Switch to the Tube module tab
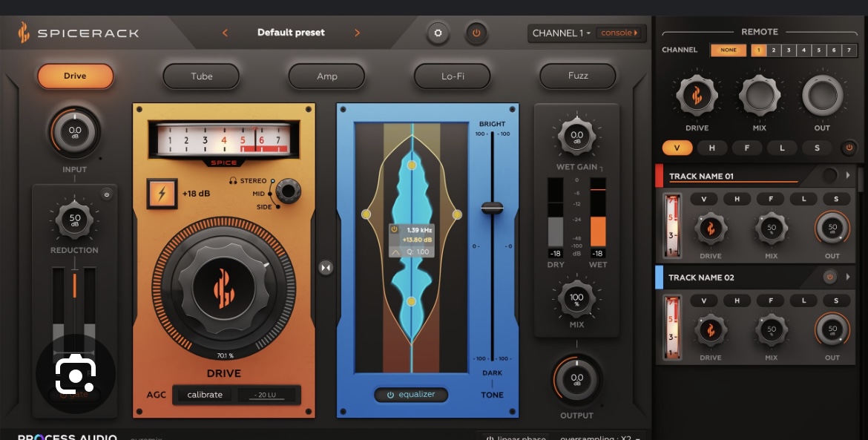Image resolution: width=868 pixels, height=440 pixels. (x=202, y=76)
